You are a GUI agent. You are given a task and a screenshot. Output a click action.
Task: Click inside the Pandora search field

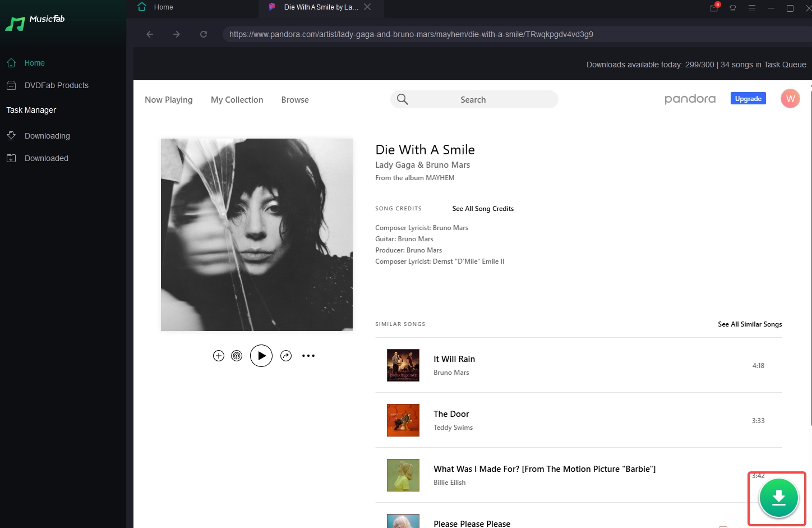tap(474, 99)
